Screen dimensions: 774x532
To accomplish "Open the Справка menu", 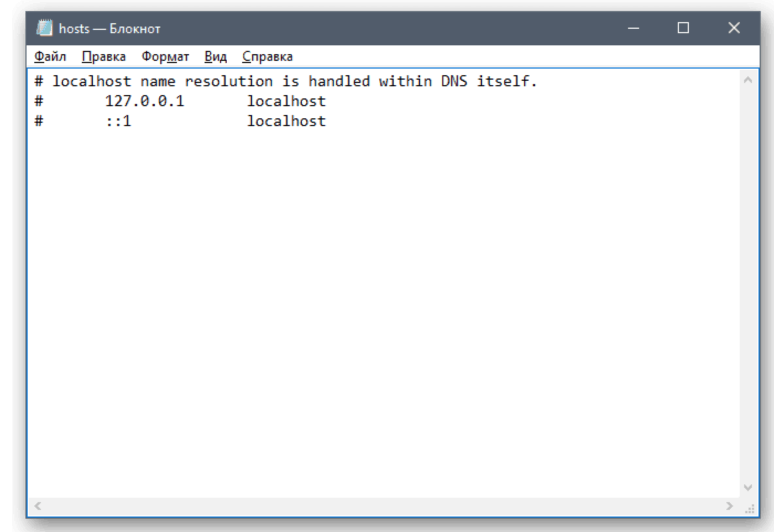I will coord(267,56).
